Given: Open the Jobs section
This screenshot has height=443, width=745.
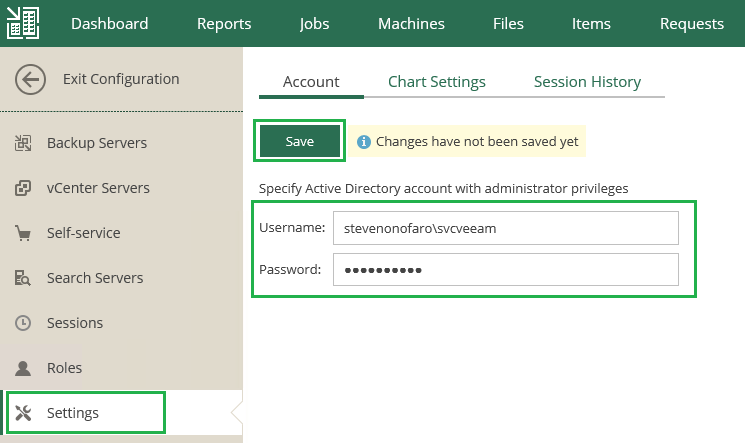Looking at the screenshot, I should 314,24.
